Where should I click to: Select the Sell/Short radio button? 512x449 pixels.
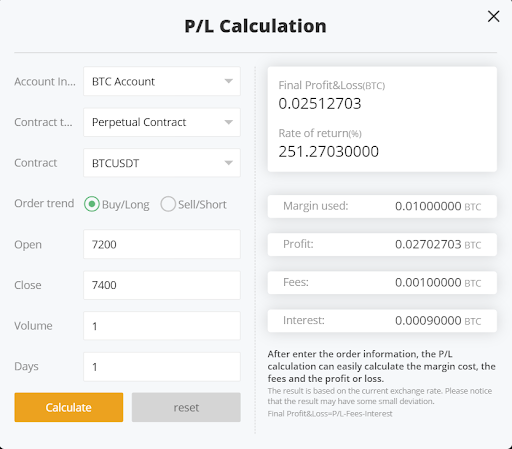[168, 204]
